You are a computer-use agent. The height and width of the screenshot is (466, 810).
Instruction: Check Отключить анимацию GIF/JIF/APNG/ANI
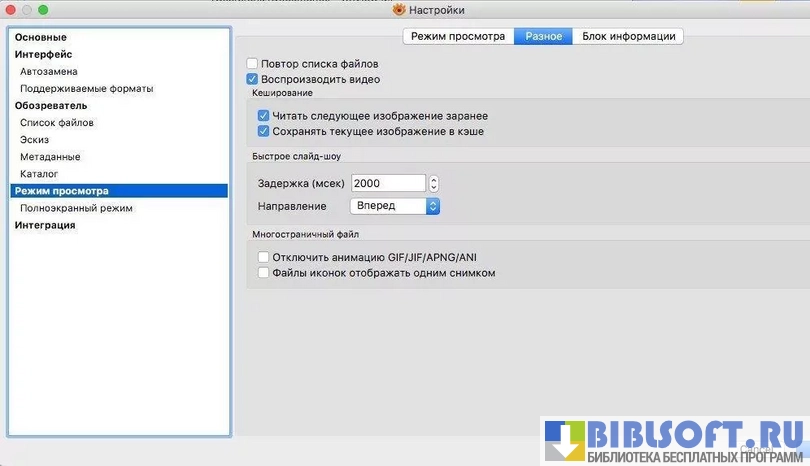(264, 257)
